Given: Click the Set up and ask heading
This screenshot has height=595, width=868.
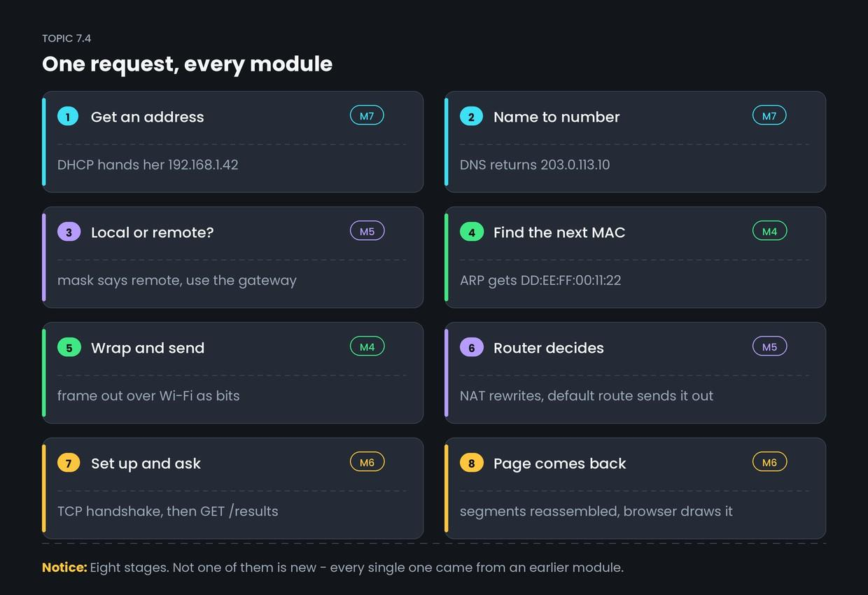Looking at the screenshot, I should click(146, 463).
